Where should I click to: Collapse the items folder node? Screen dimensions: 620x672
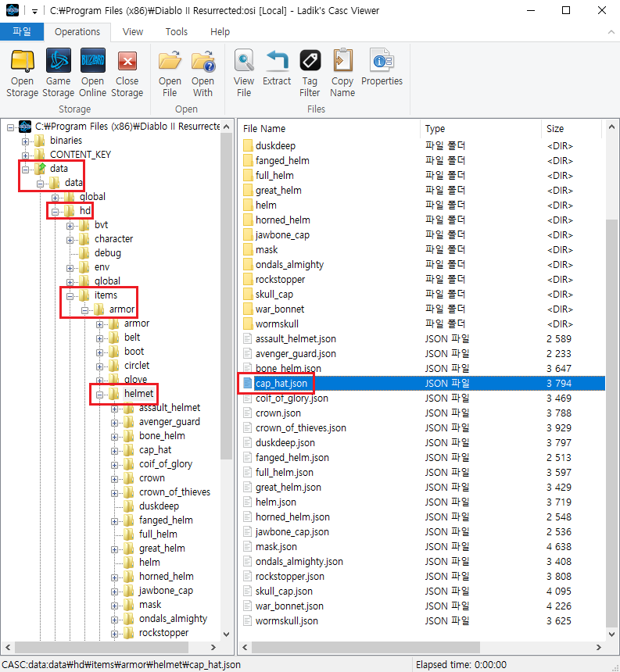click(x=70, y=295)
